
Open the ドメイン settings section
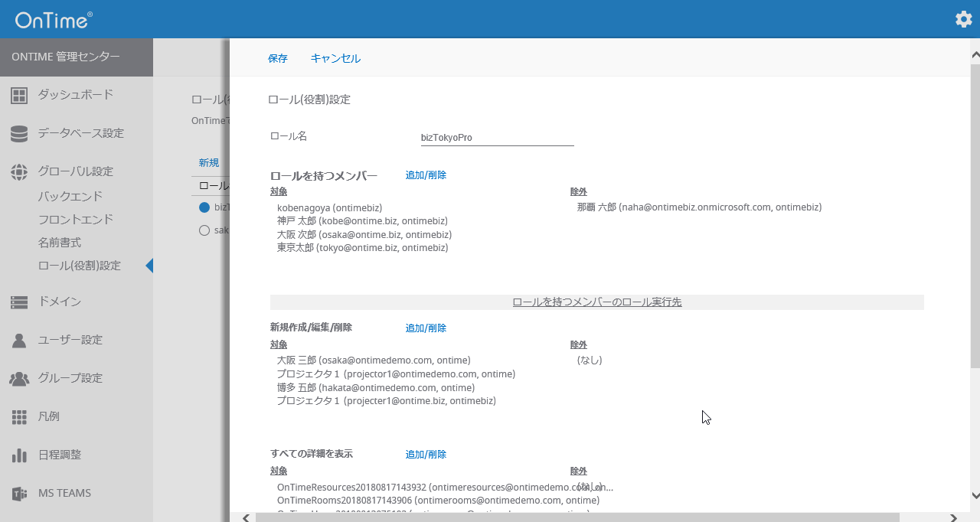pyautogui.click(x=57, y=302)
